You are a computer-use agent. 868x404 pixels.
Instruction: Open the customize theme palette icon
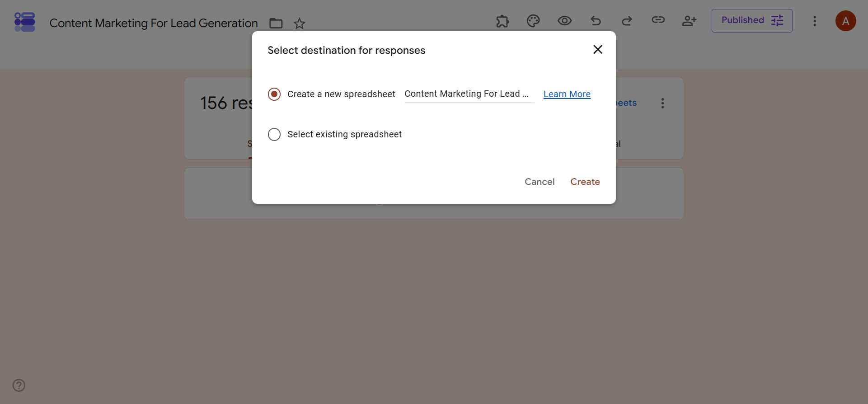pyautogui.click(x=533, y=21)
